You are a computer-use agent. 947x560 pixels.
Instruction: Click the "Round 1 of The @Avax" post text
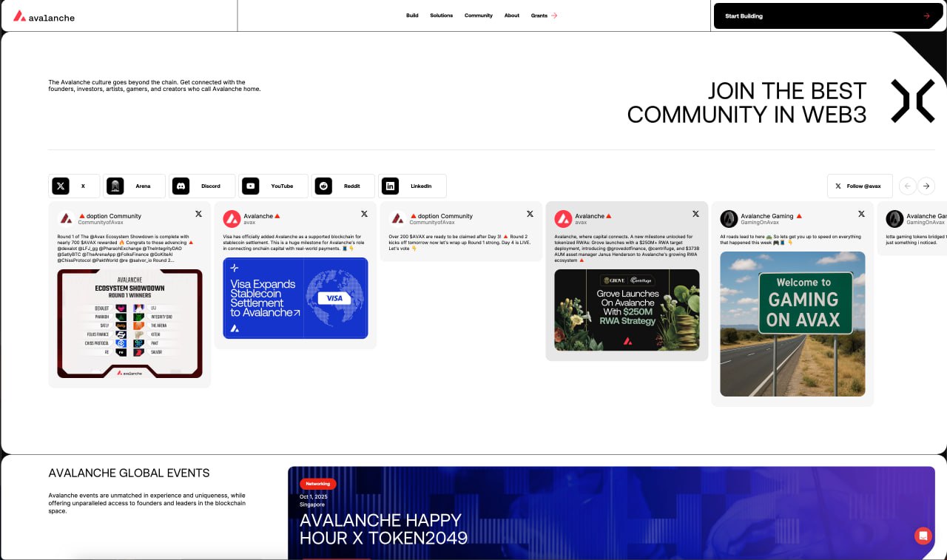pos(126,249)
